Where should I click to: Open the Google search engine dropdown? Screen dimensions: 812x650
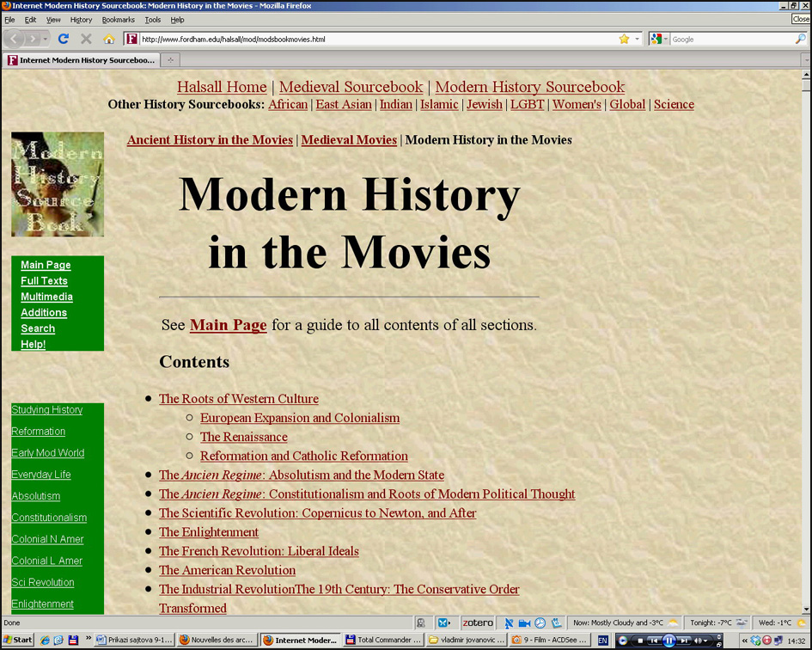657,39
